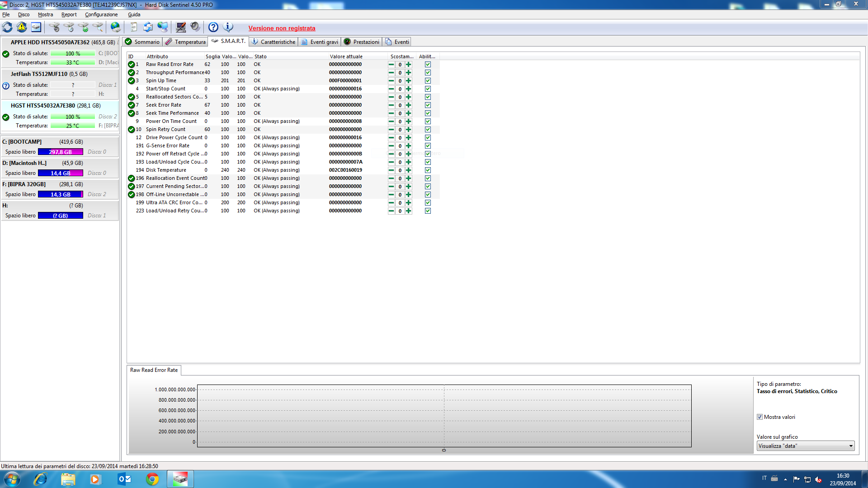Click the health status icon of APPLE HDD

(6, 54)
